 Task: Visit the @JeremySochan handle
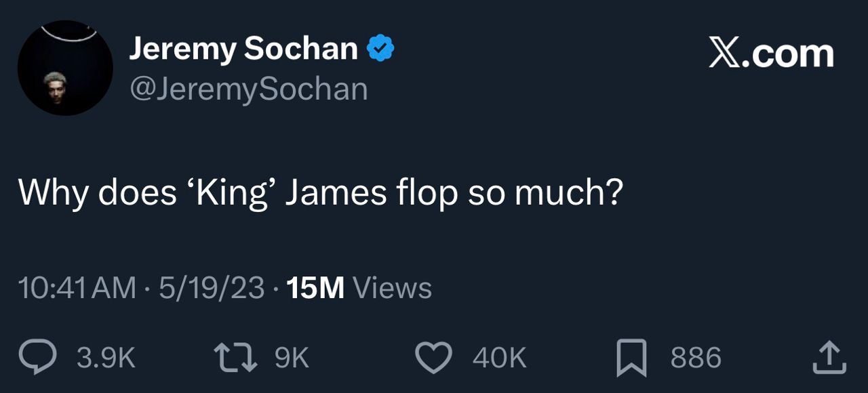click(x=248, y=89)
